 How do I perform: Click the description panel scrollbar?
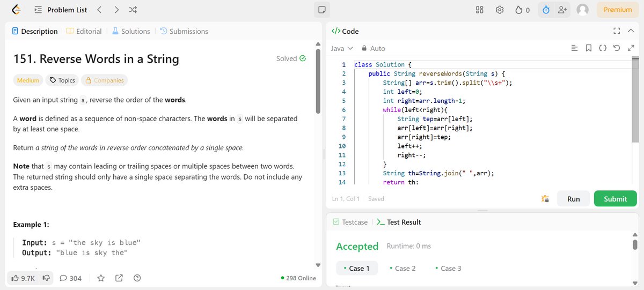point(318,80)
